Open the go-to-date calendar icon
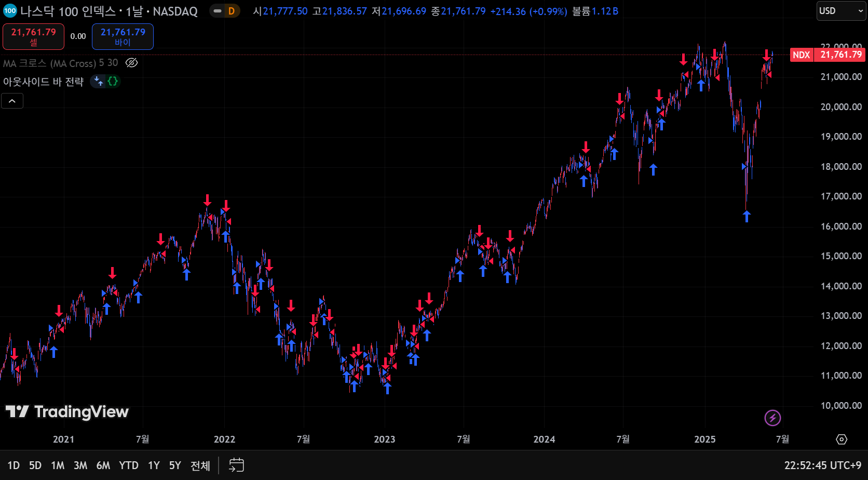868x480 pixels. point(236,465)
